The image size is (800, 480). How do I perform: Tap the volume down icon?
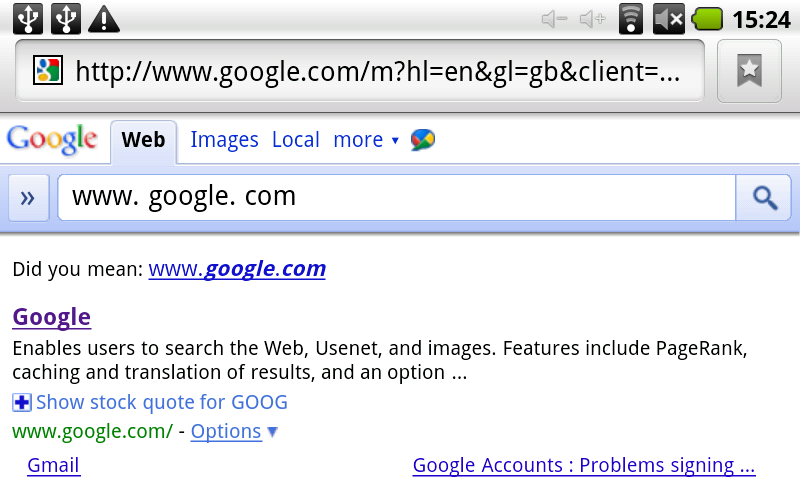pos(555,19)
